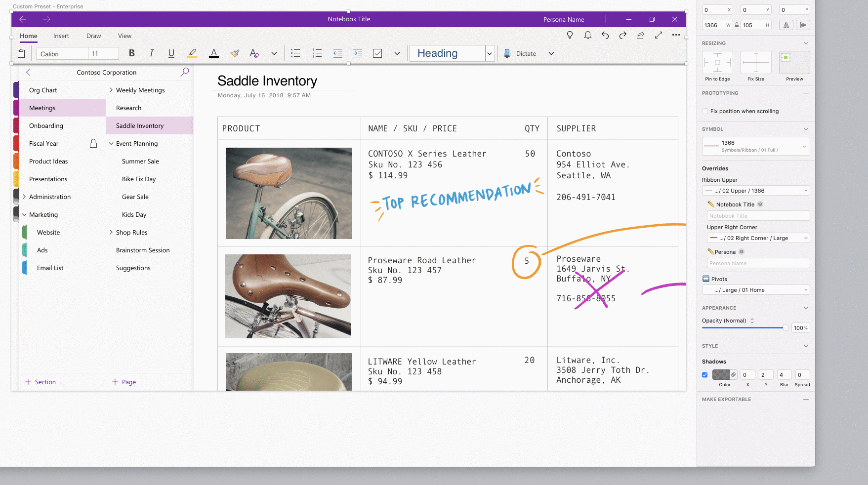Toggle bold formatting
The height and width of the screenshot is (485, 868).
point(131,53)
